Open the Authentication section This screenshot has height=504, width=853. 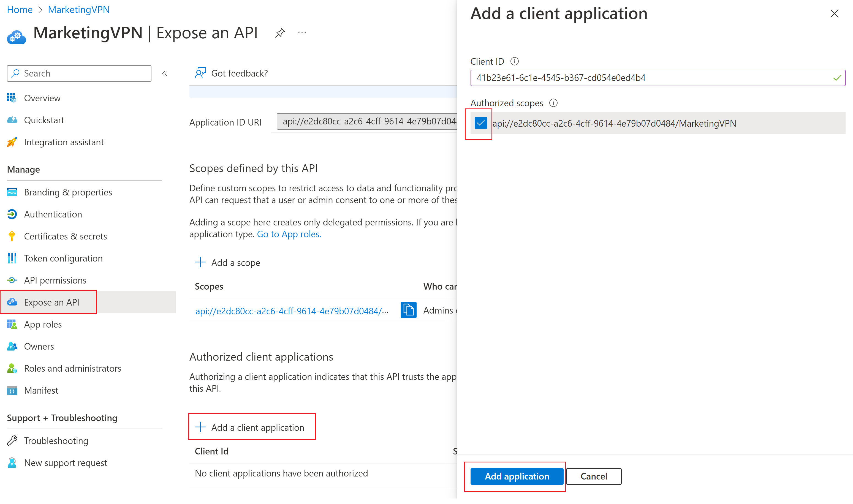point(53,214)
